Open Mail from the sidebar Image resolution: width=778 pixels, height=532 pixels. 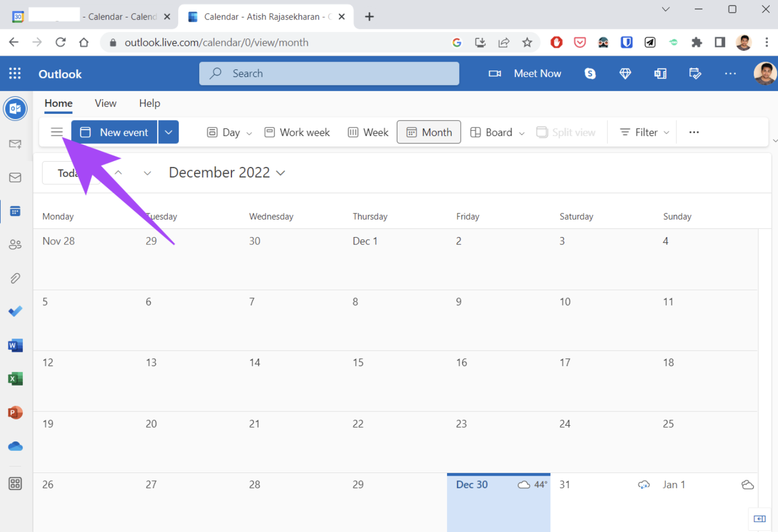click(15, 178)
